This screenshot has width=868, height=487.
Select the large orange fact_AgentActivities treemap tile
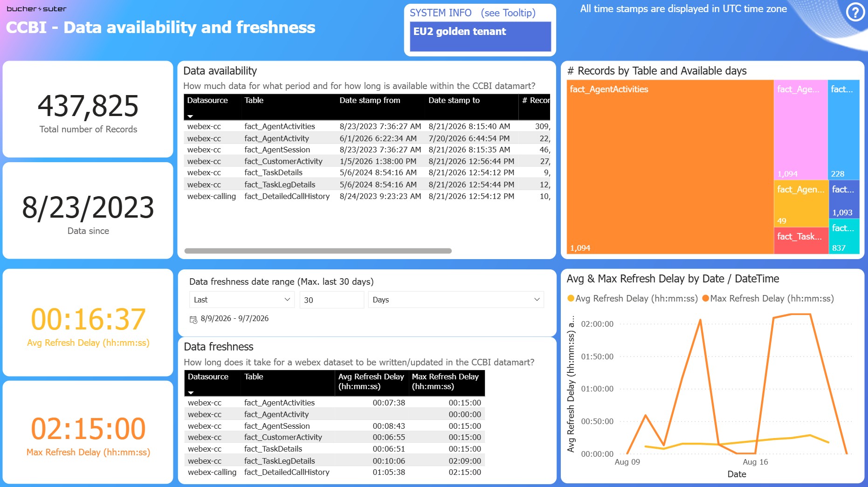(x=670, y=167)
